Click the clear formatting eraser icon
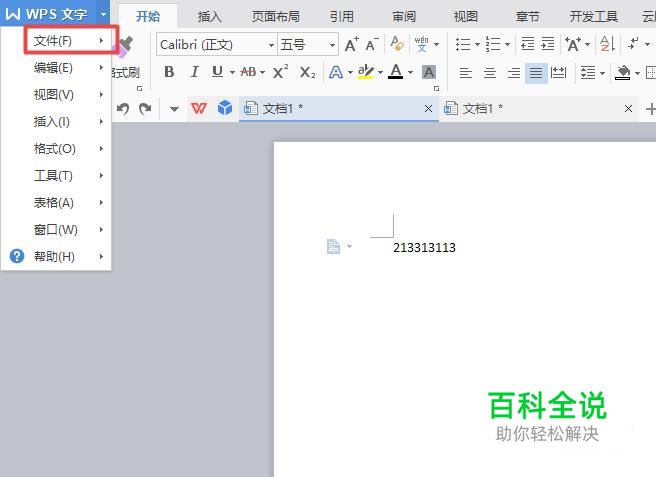656x477 pixels. [397, 44]
